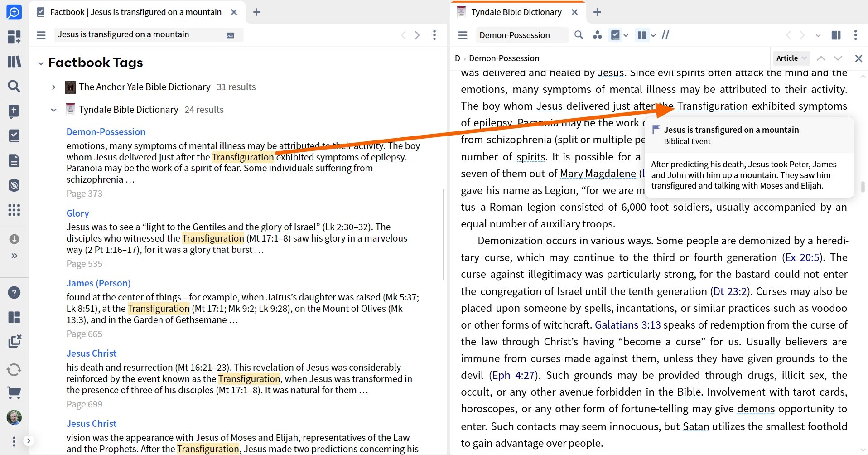The height and width of the screenshot is (455, 868).
Task: Open the Logos home page icon
Action: tap(14, 12)
